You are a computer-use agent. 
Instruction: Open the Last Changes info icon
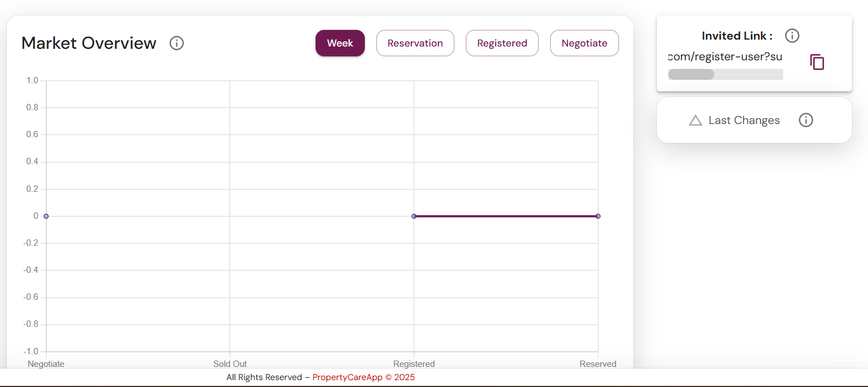pyautogui.click(x=806, y=120)
